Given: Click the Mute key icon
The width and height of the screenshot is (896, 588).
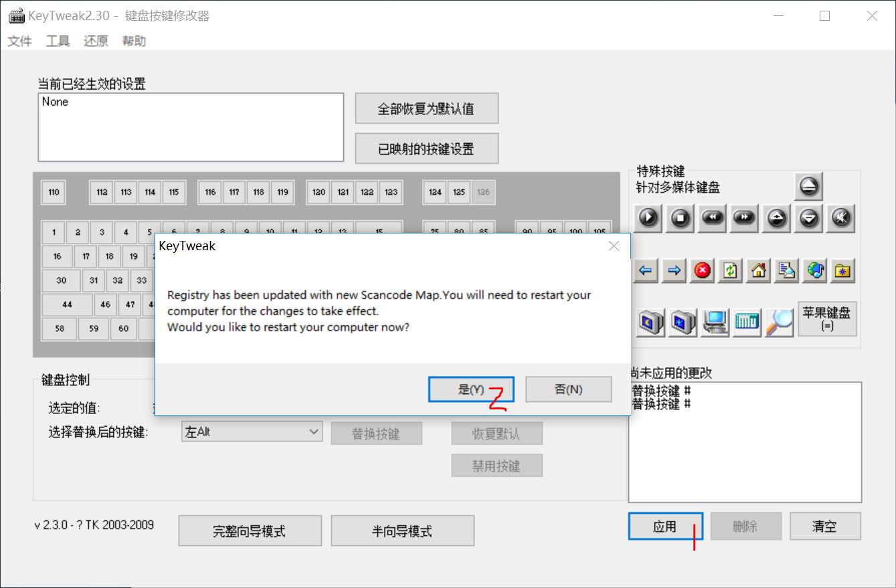Looking at the screenshot, I should [842, 217].
